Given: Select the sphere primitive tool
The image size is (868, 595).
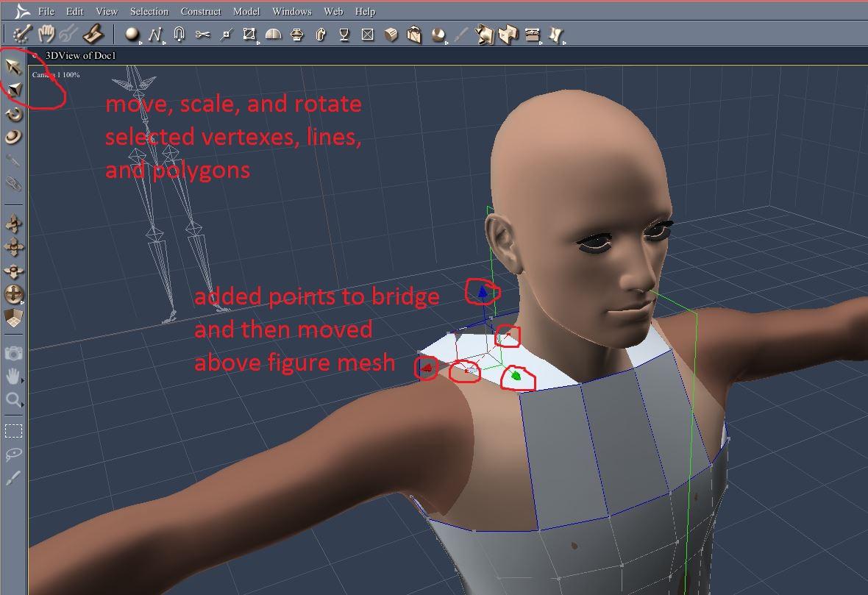Looking at the screenshot, I should point(132,35).
